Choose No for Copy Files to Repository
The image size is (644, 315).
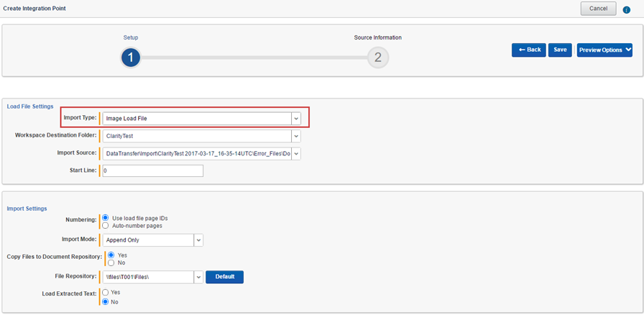pyautogui.click(x=111, y=262)
